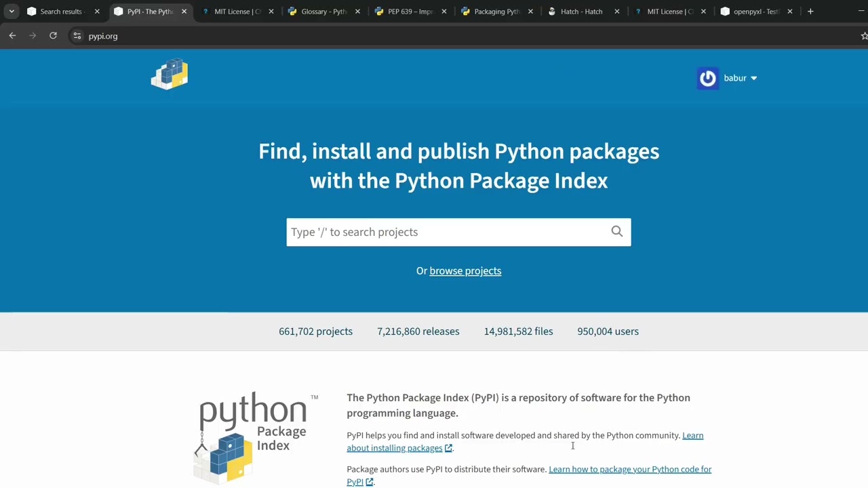Open the browse projects link
The height and width of the screenshot is (488, 868).
tap(465, 270)
